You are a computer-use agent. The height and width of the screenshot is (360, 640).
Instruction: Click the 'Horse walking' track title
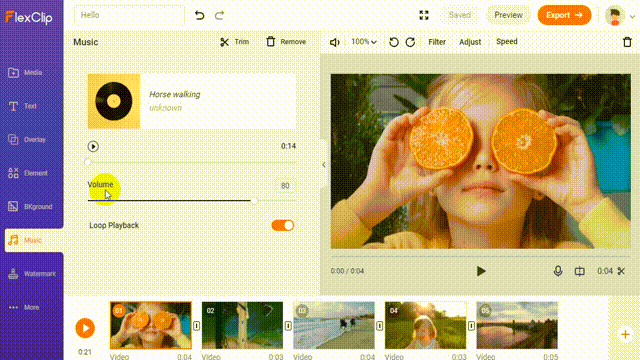(x=175, y=94)
